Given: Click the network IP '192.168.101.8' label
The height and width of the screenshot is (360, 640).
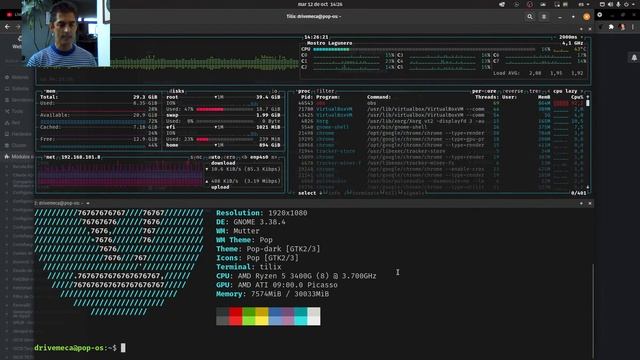Looking at the screenshot, I should (80, 157).
